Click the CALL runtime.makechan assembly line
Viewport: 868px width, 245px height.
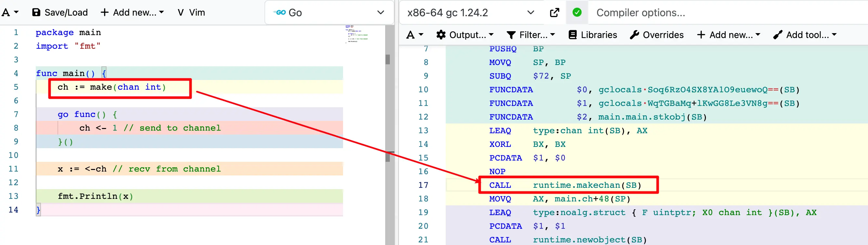pyautogui.click(x=565, y=185)
